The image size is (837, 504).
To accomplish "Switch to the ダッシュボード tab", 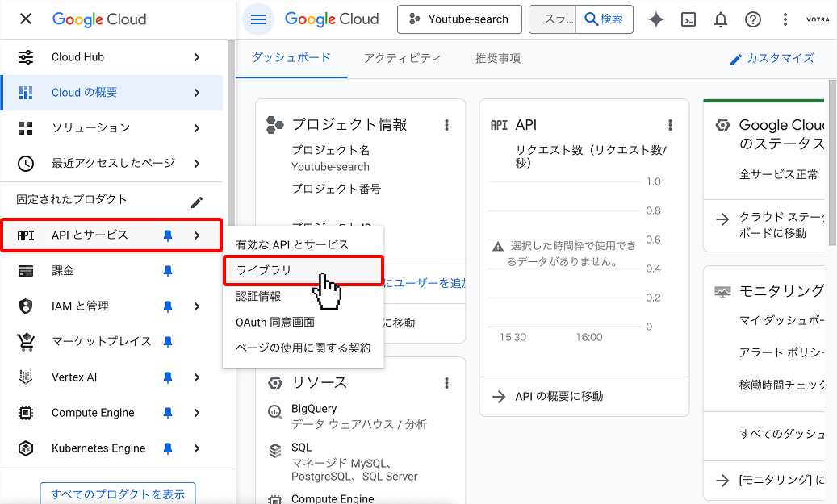I will pyautogui.click(x=291, y=57).
